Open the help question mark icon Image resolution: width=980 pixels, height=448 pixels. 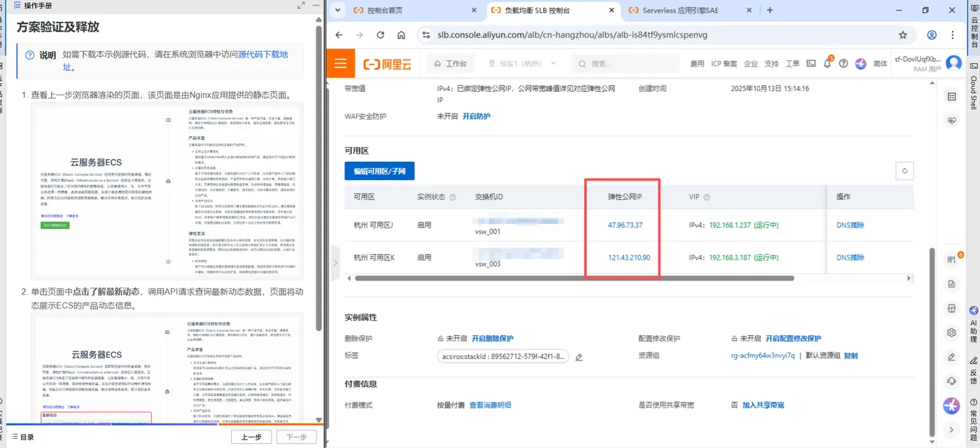[843, 64]
